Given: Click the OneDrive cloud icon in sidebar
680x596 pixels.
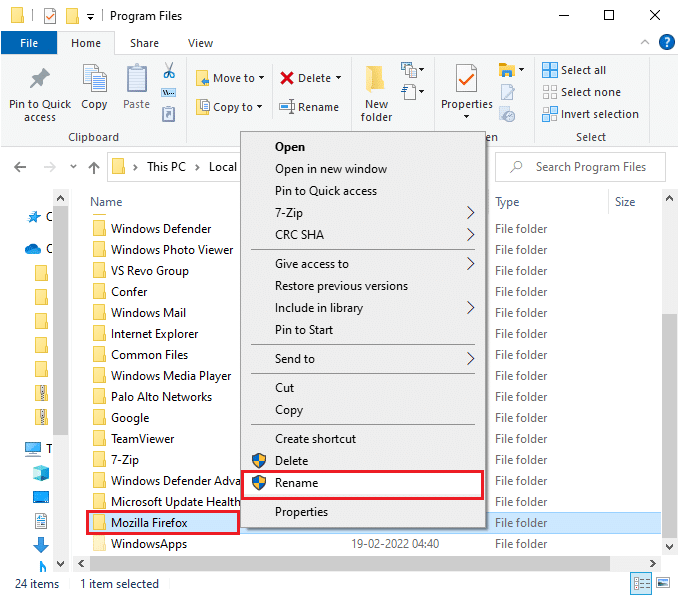Looking at the screenshot, I should click(33, 249).
